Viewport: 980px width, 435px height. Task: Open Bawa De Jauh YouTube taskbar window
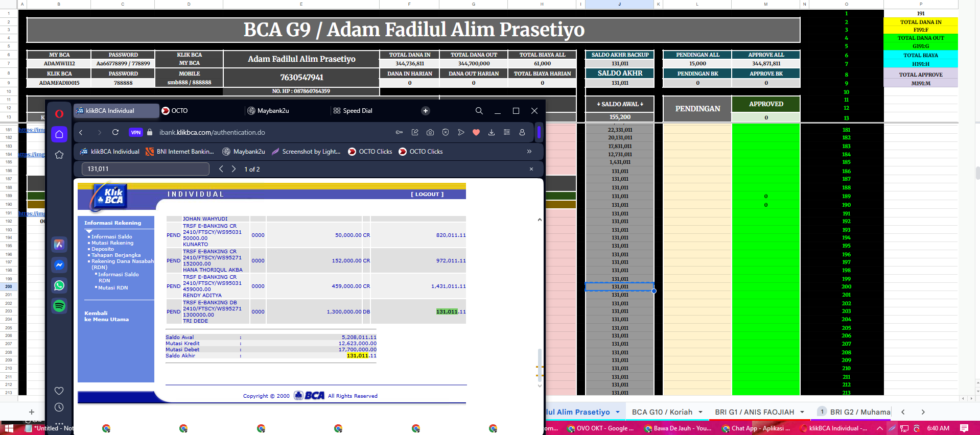point(678,428)
